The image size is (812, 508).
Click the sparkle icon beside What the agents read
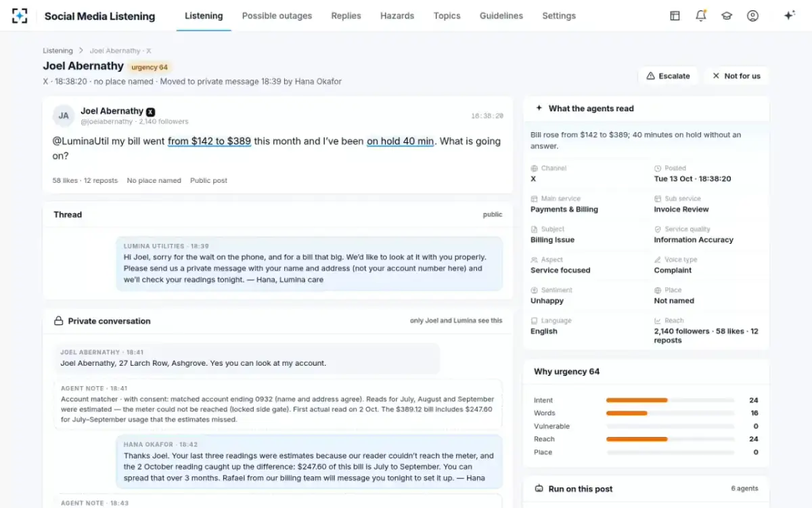pyautogui.click(x=539, y=108)
